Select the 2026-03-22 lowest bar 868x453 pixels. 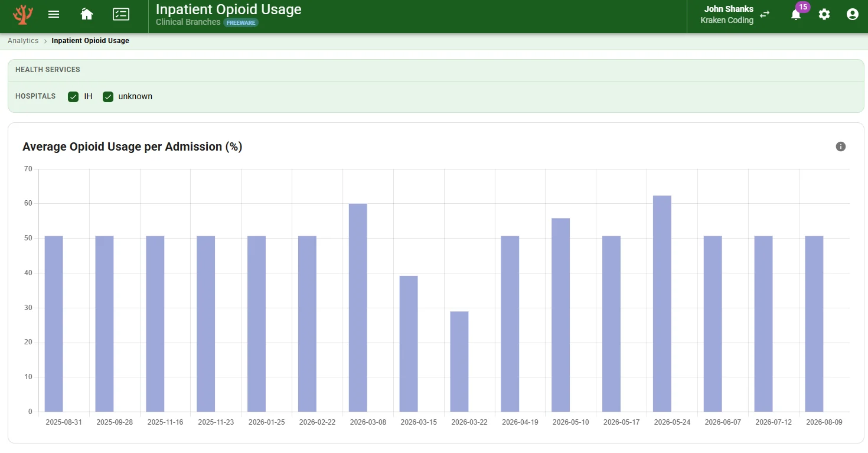459,361
